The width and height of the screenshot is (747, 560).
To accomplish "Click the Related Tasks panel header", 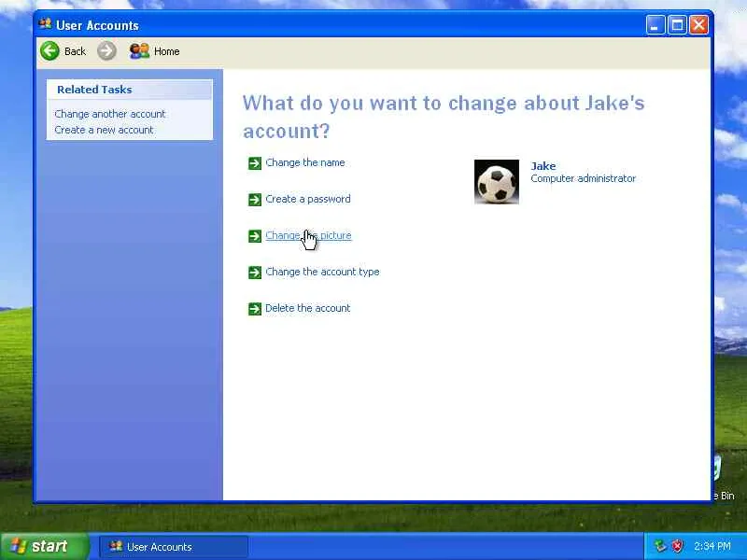I will click(130, 90).
